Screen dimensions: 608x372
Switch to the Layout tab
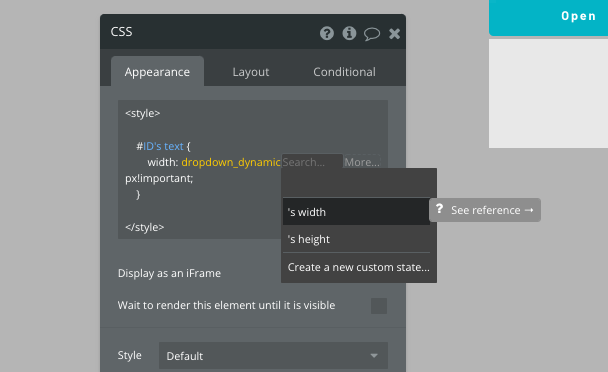coord(250,72)
